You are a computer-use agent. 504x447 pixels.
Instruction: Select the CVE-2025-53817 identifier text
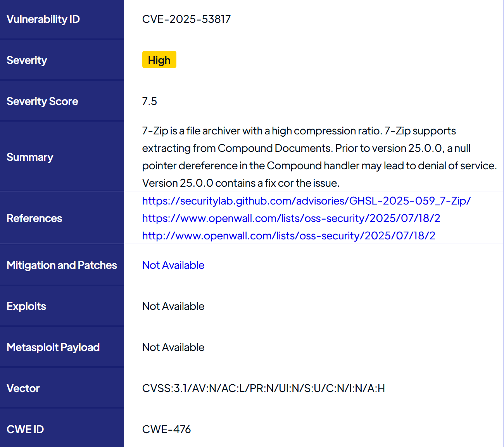pos(186,19)
